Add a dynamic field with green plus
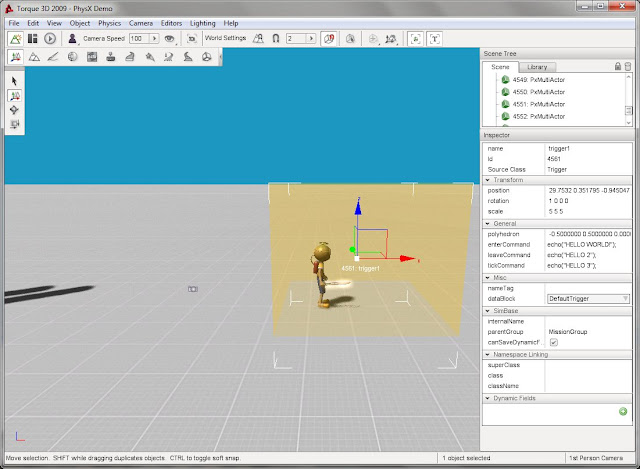Image resolution: width=640 pixels, height=469 pixels. 623,411
